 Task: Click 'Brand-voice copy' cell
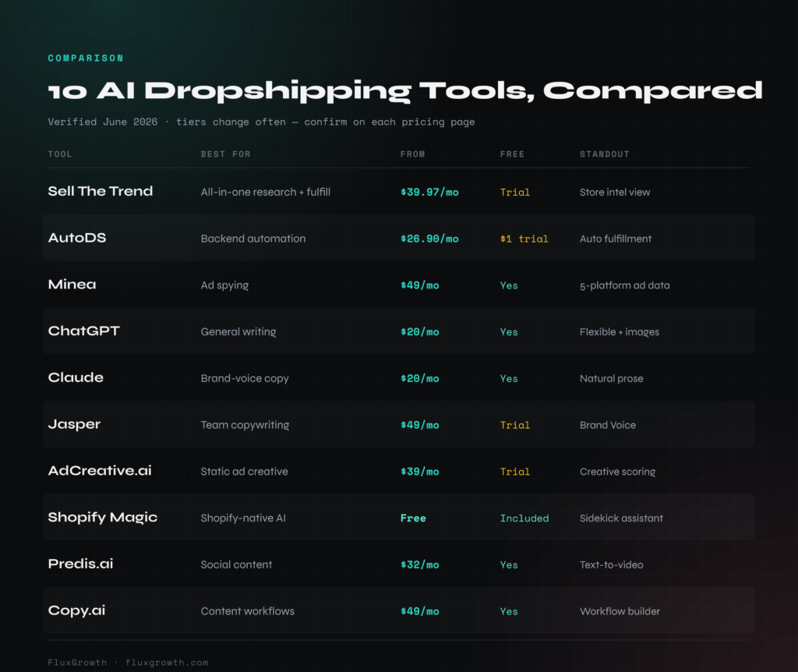point(245,379)
